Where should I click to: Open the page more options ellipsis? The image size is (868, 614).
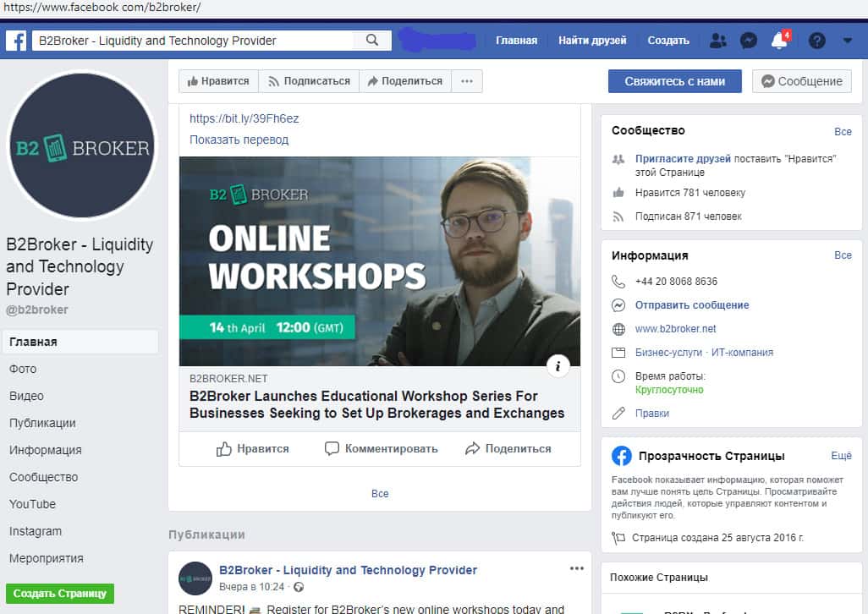tap(467, 81)
